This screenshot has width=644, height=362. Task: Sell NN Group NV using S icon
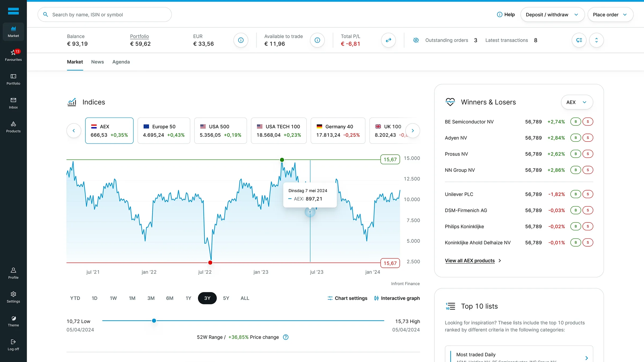[x=588, y=170]
